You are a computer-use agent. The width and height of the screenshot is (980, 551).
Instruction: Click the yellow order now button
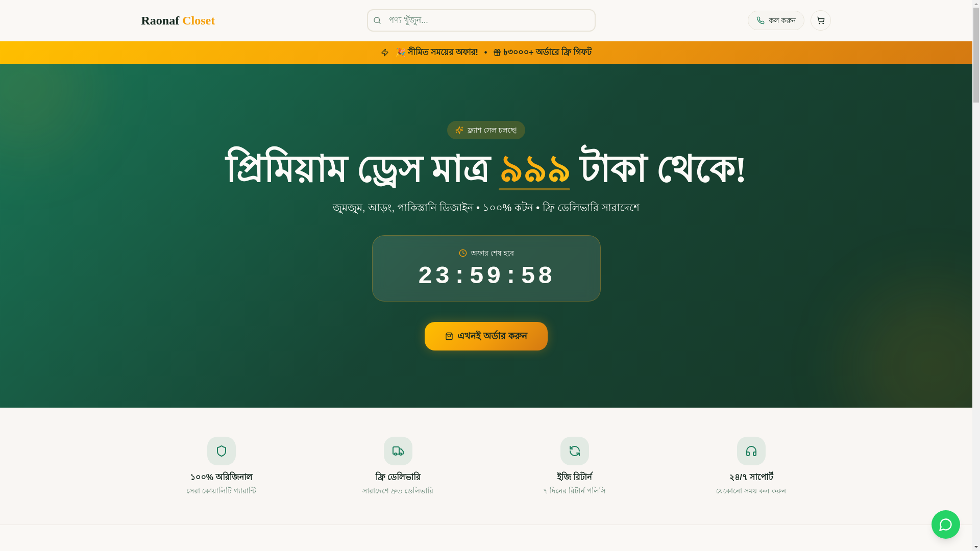point(486,336)
